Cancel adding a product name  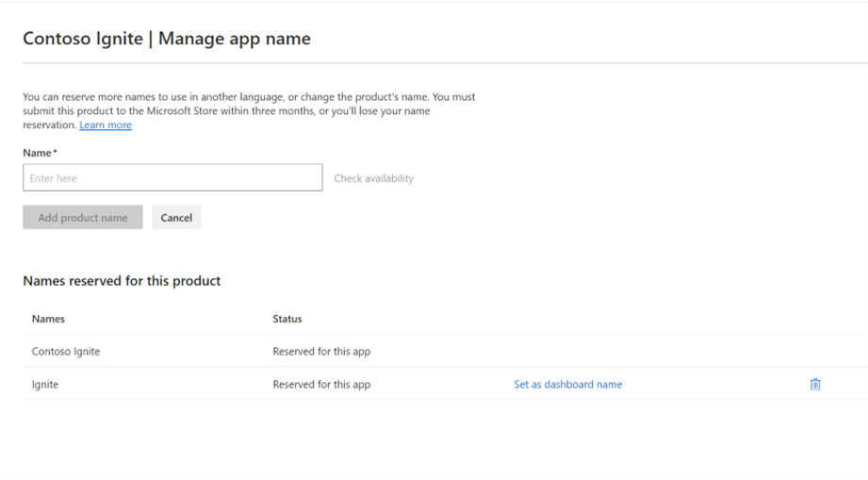click(x=176, y=218)
